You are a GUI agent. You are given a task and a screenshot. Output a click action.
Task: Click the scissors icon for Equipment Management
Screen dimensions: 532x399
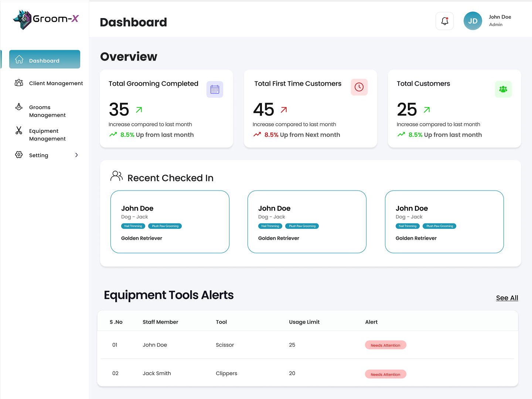point(19,130)
